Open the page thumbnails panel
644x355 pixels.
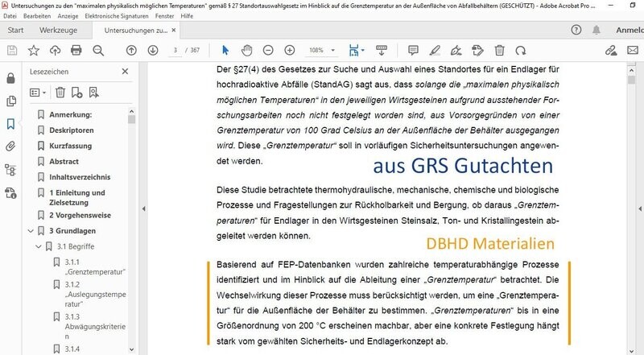pyautogui.click(x=11, y=101)
